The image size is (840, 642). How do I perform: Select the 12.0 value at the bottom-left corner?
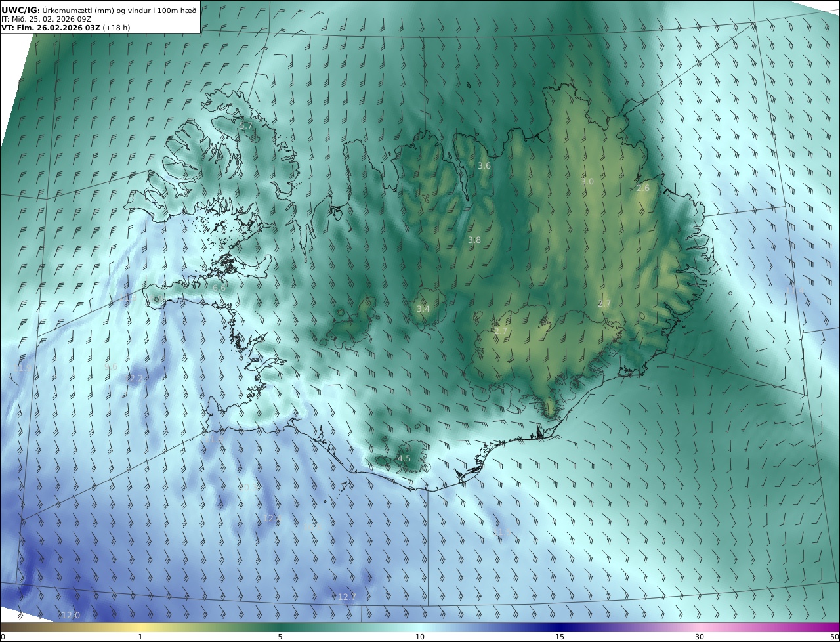click(x=70, y=615)
